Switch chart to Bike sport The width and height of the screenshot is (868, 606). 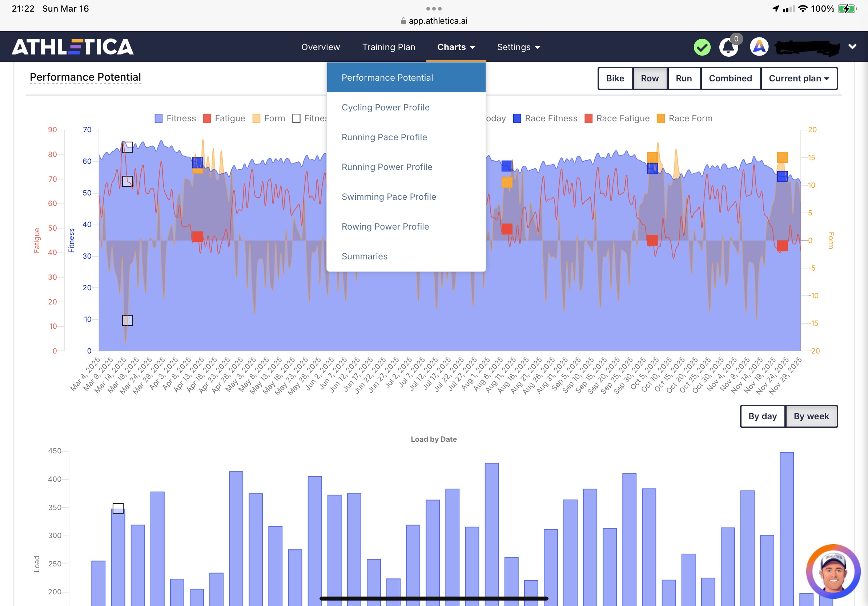point(615,78)
